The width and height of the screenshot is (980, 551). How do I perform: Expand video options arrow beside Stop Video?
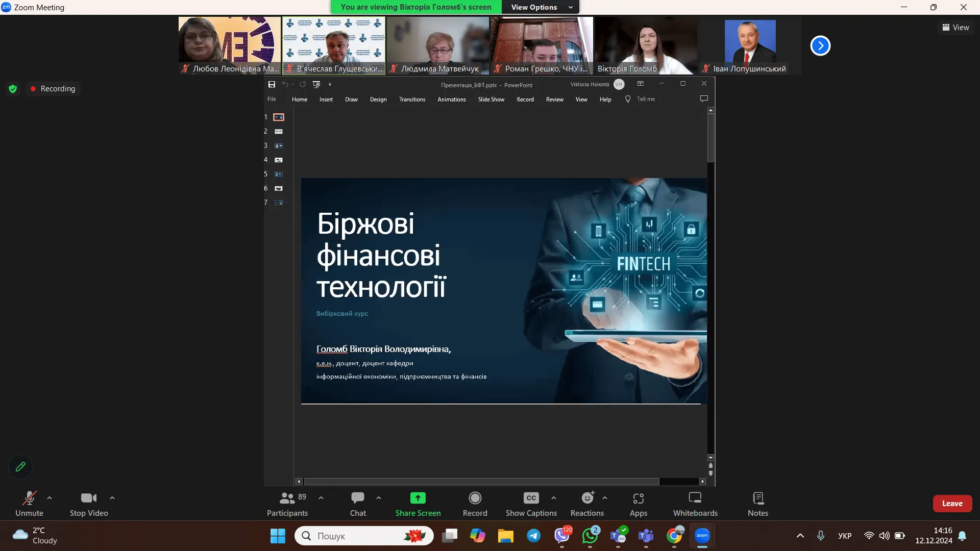[x=112, y=498]
